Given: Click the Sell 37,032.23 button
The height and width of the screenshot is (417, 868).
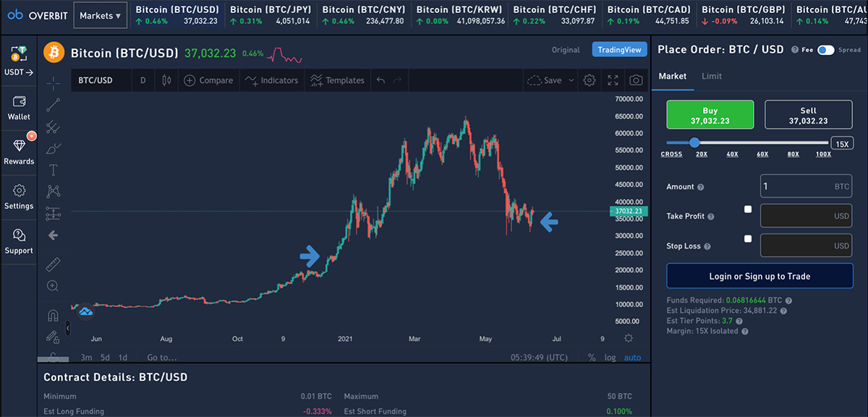Looking at the screenshot, I should pyautogui.click(x=808, y=116).
